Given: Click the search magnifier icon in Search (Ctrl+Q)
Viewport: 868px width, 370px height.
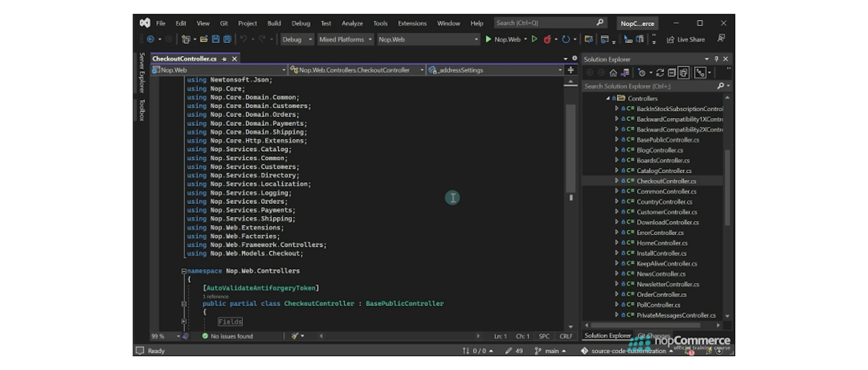Looking at the screenshot, I should 600,23.
